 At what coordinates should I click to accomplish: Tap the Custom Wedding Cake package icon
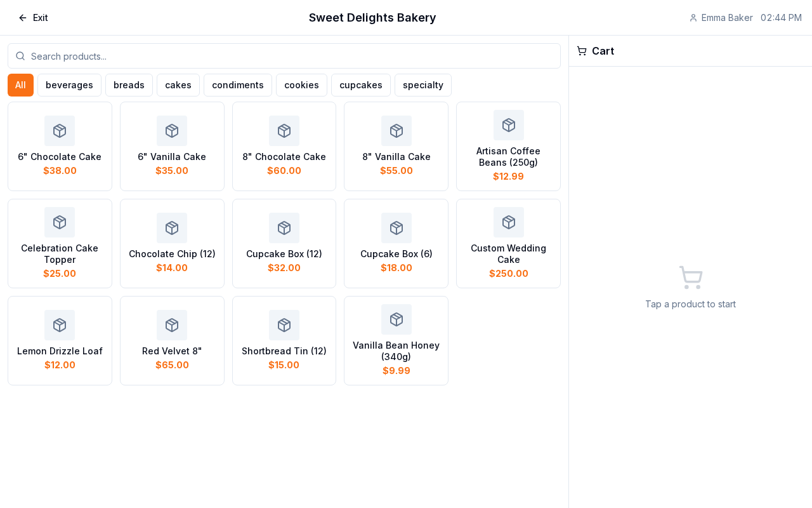(508, 222)
